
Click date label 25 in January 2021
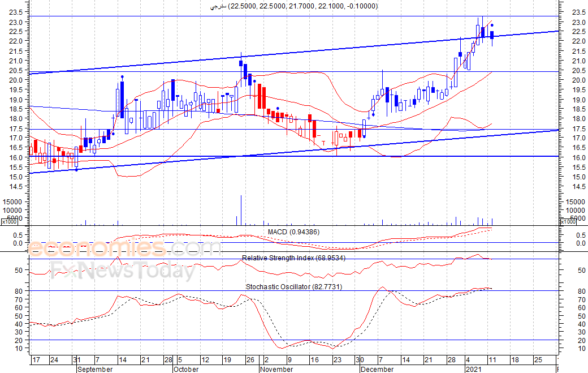point(538,360)
